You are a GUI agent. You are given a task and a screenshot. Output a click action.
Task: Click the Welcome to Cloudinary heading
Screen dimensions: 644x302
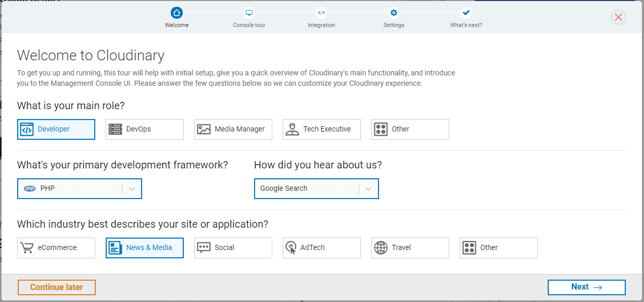click(91, 55)
